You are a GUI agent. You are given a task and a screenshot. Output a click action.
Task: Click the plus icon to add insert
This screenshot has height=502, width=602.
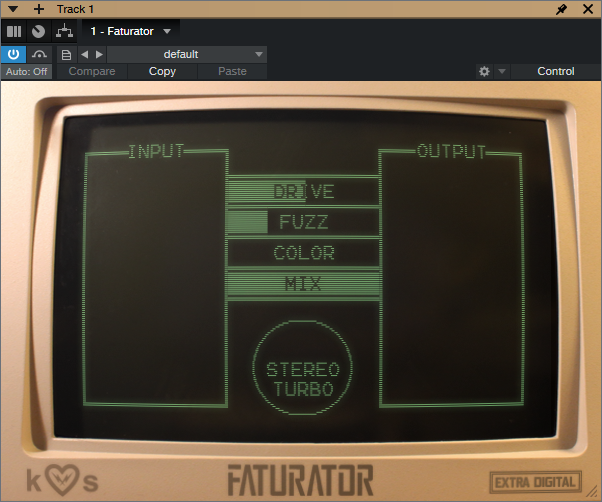(39, 9)
